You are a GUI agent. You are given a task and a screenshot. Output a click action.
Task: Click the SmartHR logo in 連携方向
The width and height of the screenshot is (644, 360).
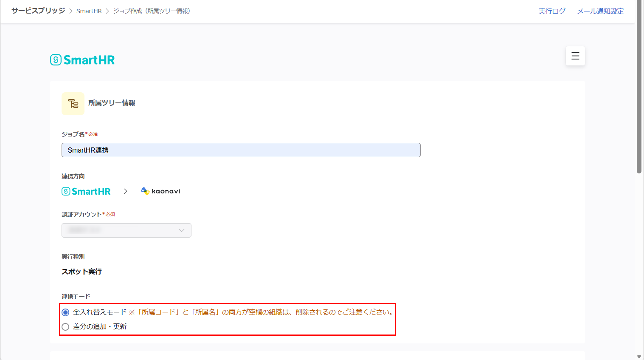86,191
